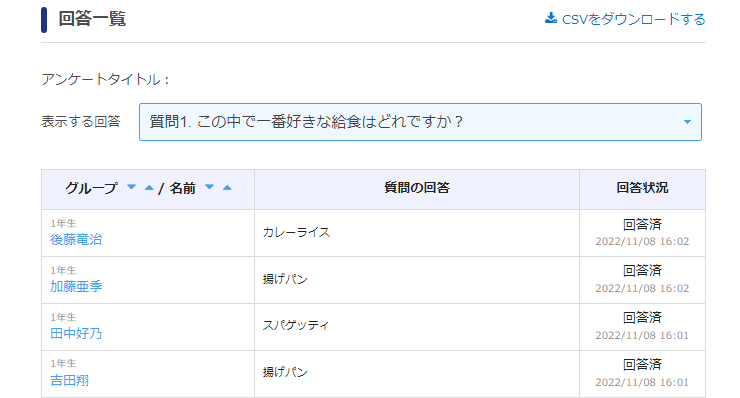The image size is (740, 398).
Task: Sort name column descending with arrow
Action: point(210,187)
